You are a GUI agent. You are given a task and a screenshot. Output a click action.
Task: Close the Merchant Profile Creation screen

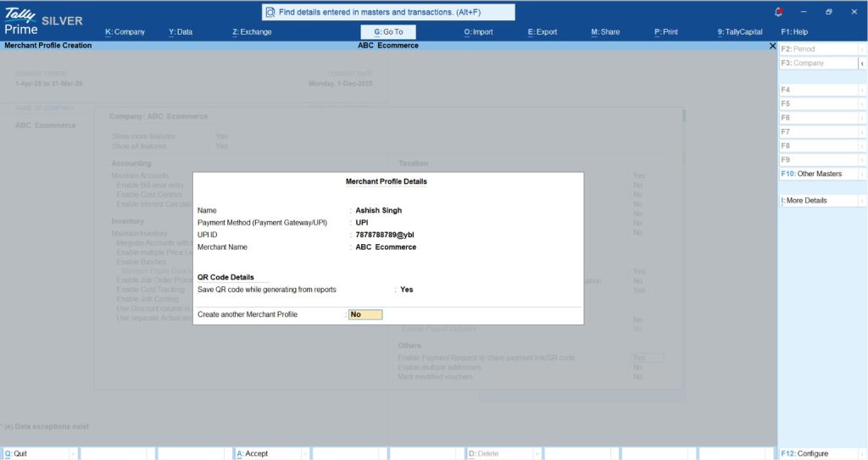(x=773, y=46)
